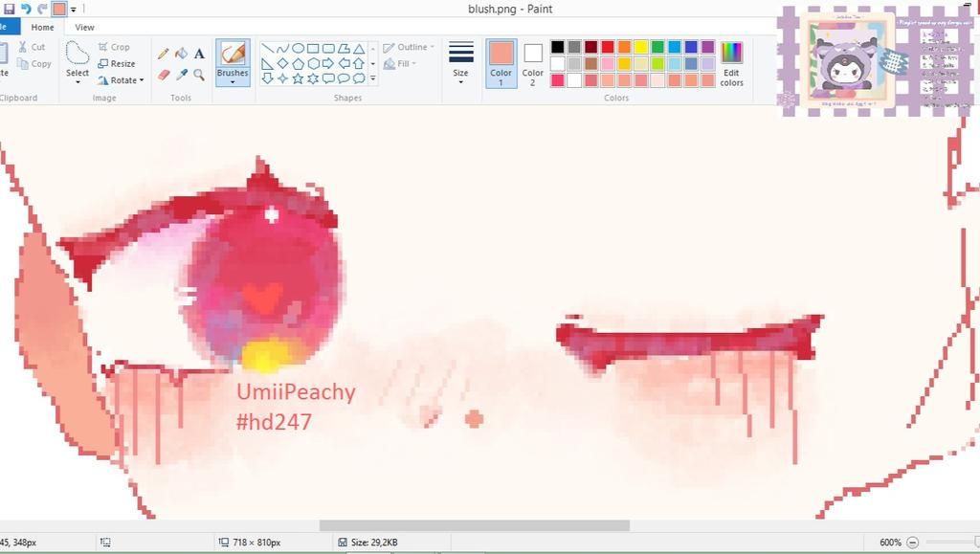980x554 pixels.
Task: Click the zoom out minus button
Action: pos(912,543)
